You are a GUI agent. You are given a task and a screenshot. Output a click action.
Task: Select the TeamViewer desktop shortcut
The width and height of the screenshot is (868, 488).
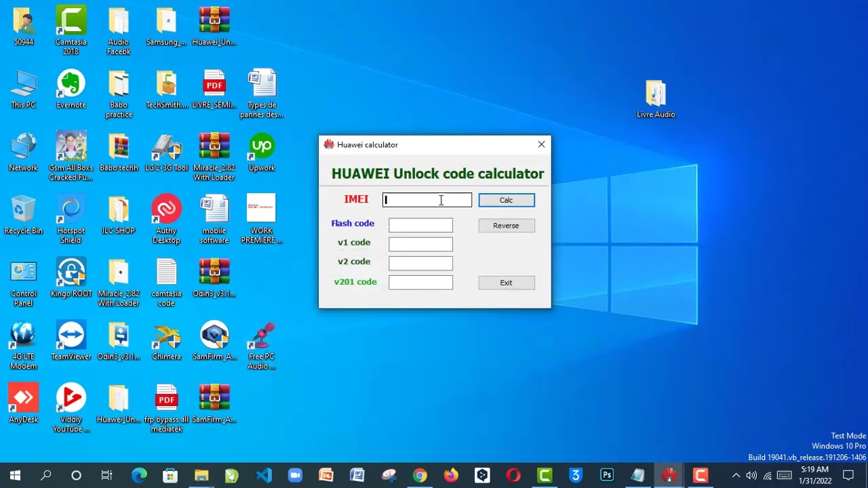[x=71, y=342]
